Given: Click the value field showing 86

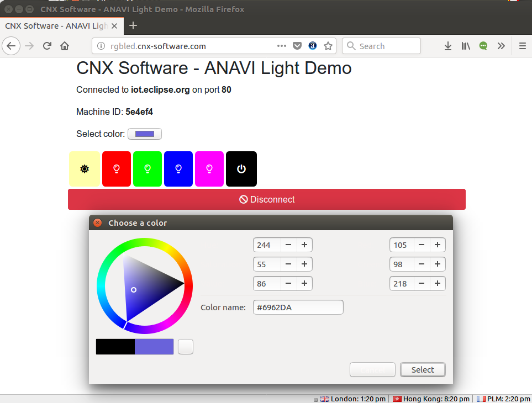Looking at the screenshot, I should [x=267, y=284].
